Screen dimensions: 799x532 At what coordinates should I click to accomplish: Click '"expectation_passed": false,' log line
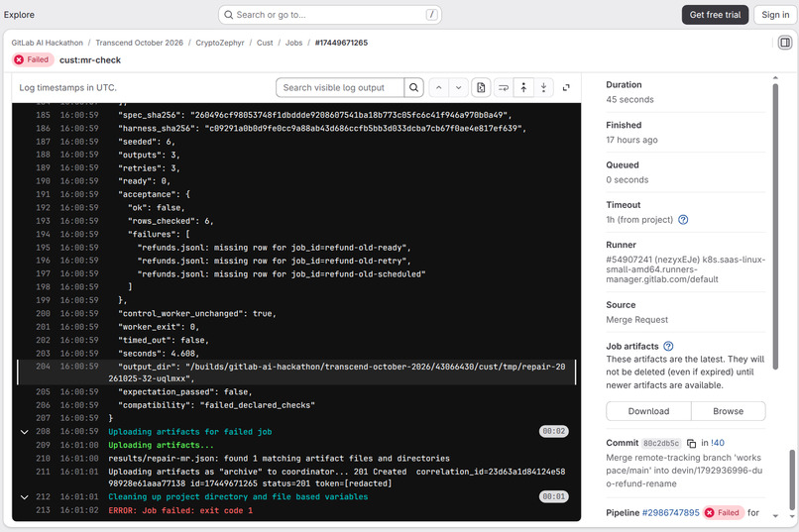(x=185, y=392)
